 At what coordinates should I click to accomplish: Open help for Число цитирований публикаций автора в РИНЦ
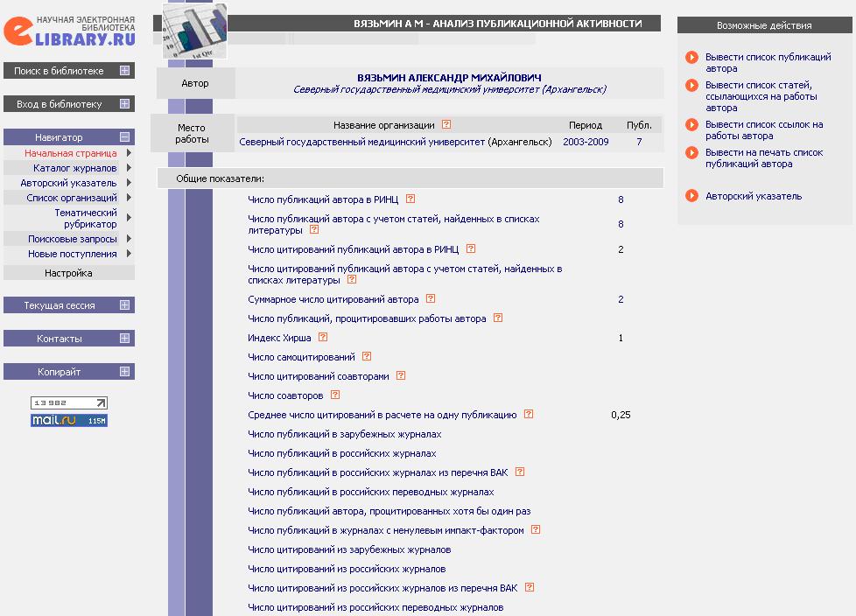(x=471, y=248)
